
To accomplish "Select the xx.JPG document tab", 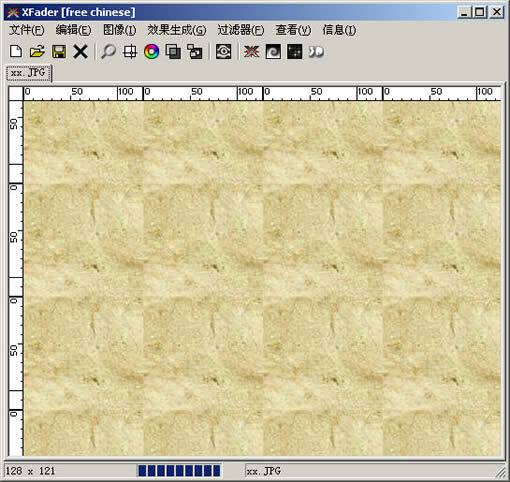I will (29, 73).
